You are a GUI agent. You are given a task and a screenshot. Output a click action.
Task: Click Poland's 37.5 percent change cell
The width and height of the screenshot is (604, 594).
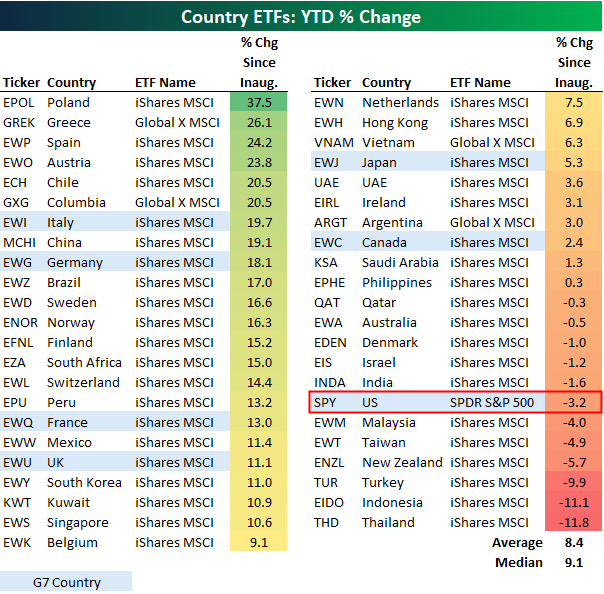click(x=259, y=102)
